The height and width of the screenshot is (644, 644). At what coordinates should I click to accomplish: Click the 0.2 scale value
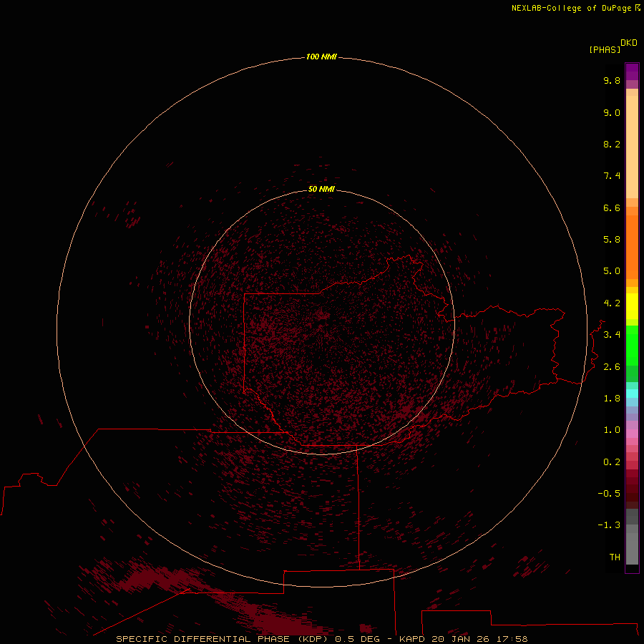[612, 462]
